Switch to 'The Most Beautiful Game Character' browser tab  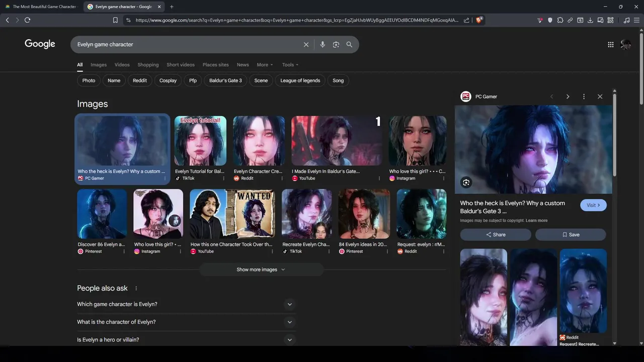coord(41,7)
